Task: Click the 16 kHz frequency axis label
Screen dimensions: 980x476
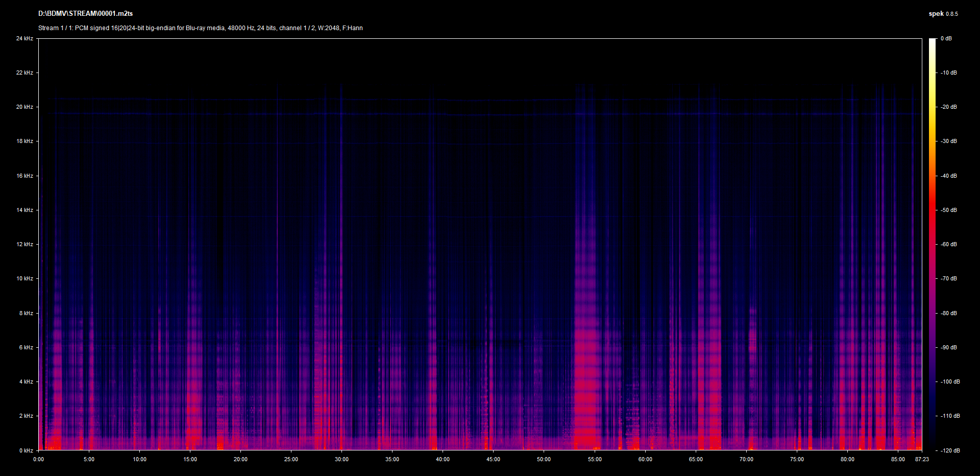Action: coord(24,176)
